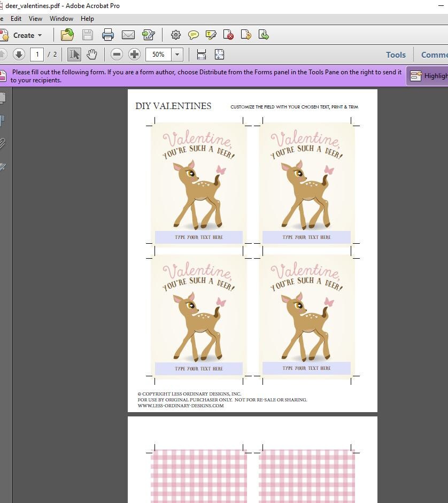Screen dimensions: 448x503
Task: Click the Save floppy disk icon
Action: 88,35
